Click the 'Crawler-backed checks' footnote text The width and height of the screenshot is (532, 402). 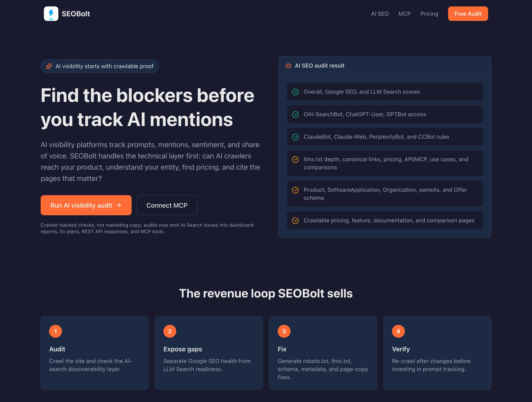coord(147,228)
